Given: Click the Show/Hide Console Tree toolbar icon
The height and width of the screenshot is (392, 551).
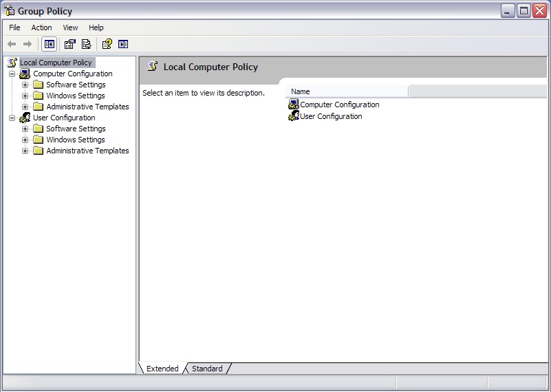Looking at the screenshot, I should pos(49,44).
